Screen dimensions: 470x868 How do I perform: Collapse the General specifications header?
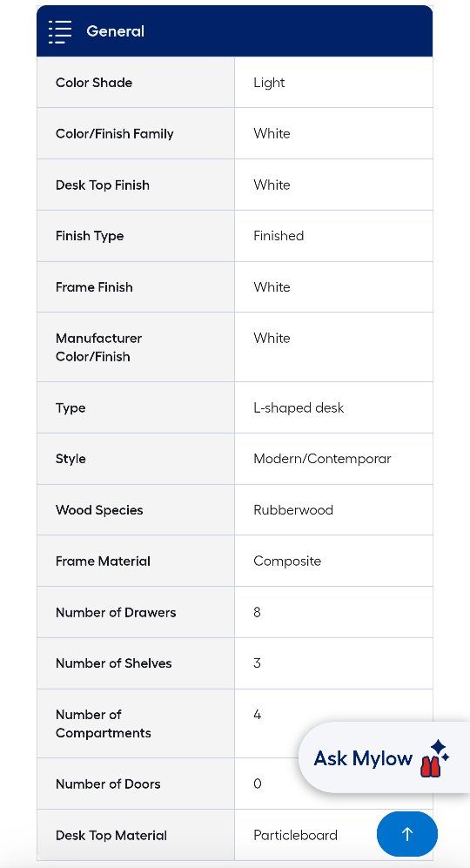(x=234, y=31)
